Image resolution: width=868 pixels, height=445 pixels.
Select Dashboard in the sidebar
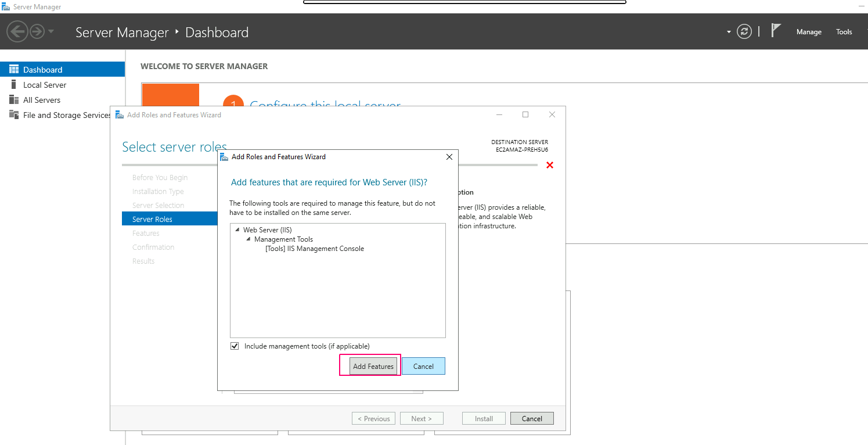point(62,70)
